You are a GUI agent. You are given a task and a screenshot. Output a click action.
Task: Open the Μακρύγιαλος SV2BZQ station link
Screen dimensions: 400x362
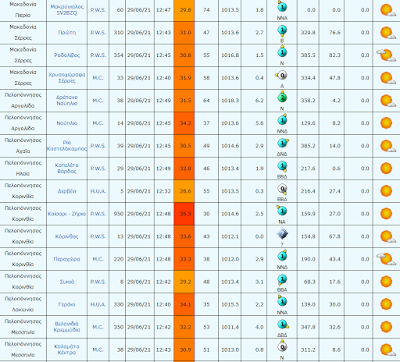coord(67,10)
